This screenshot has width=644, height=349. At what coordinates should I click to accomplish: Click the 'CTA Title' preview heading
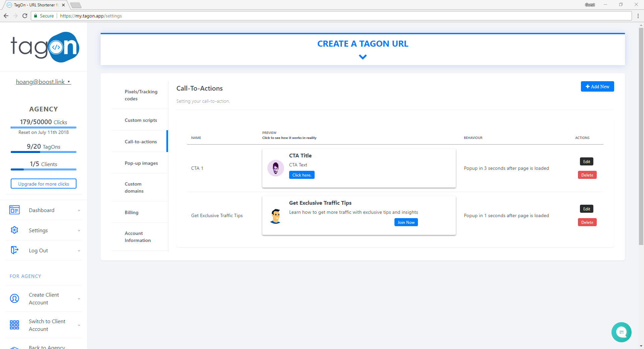click(x=300, y=155)
